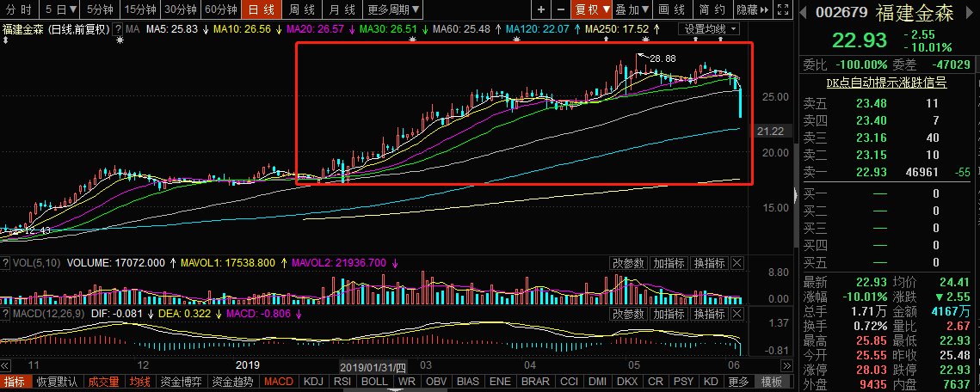Close the MACD indicator panel
Screen dimensions: 980x392
click(737, 314)
